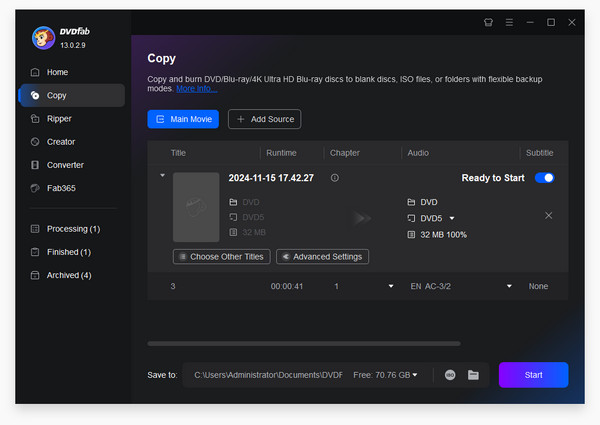Click the Title column header
This screenshot has width=600, height=425.
[x=178, y=153]
